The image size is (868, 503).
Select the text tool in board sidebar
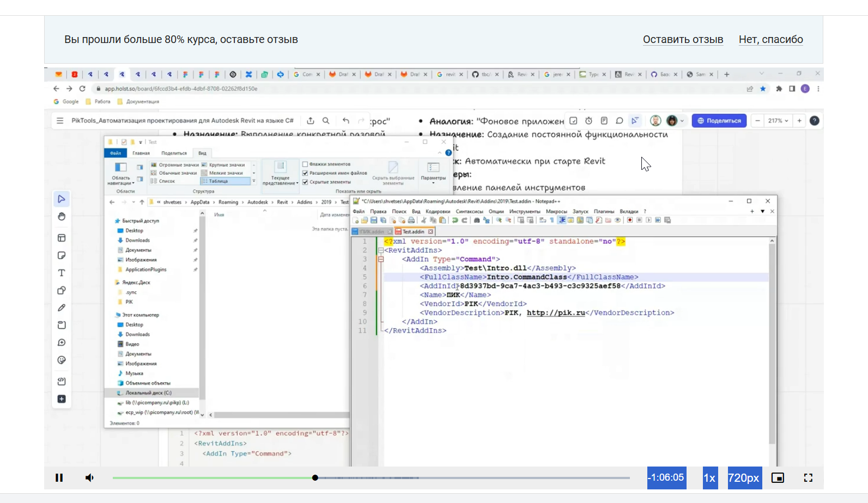pos(62,273)
